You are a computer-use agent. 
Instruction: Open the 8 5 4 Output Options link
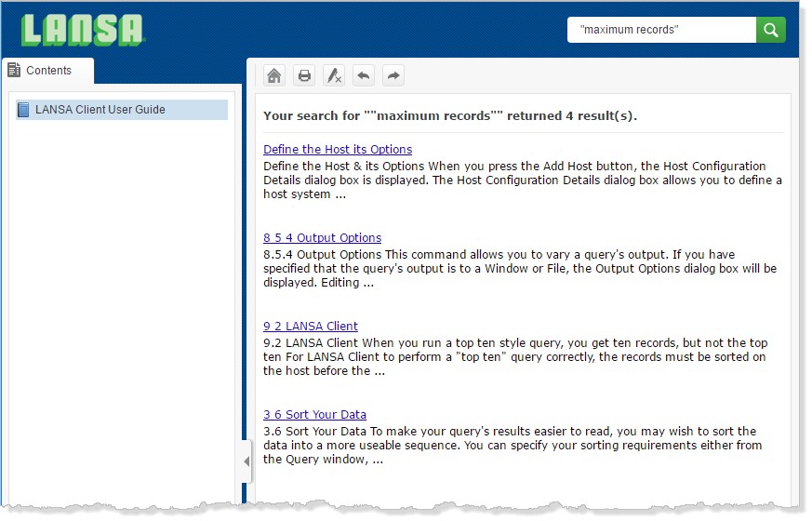pyautogui.click(x=322, y=238)
